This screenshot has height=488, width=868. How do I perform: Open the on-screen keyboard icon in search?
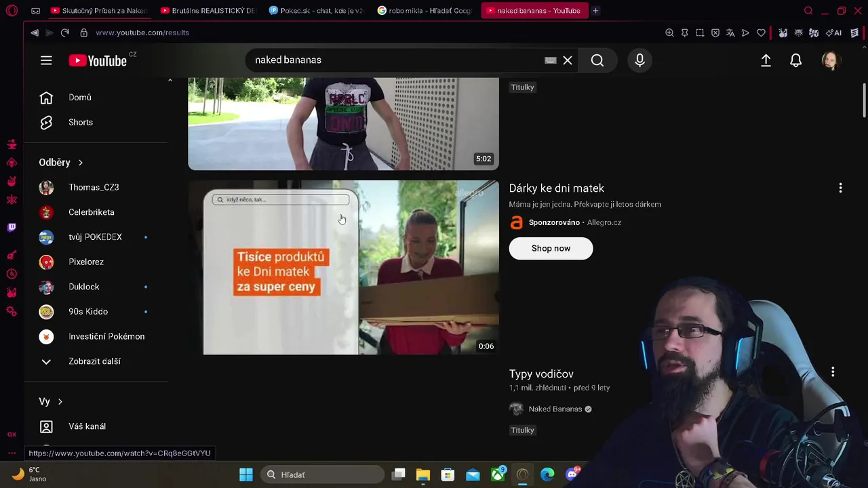(x=551, y=60)
